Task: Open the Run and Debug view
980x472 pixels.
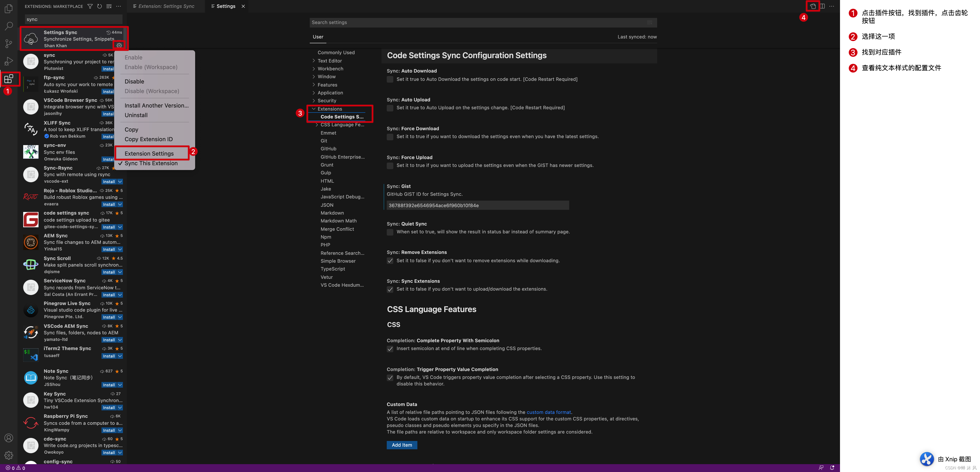Action: tap(8, 61)
